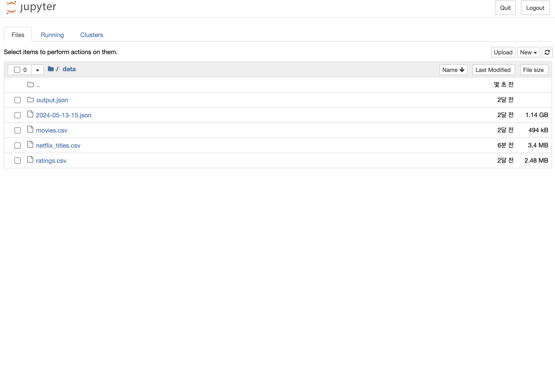The image size is (555, 392).
Task: Click the output.json folder icon
Action: [x=31, y=100]
